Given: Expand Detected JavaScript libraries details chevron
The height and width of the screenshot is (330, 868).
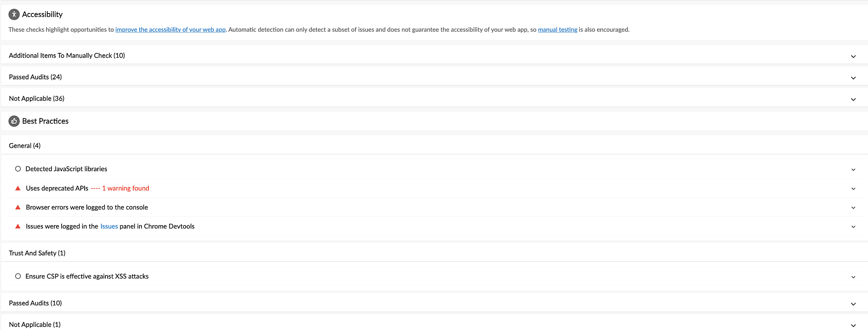Looking at the screenshot, I should point(853,170).
